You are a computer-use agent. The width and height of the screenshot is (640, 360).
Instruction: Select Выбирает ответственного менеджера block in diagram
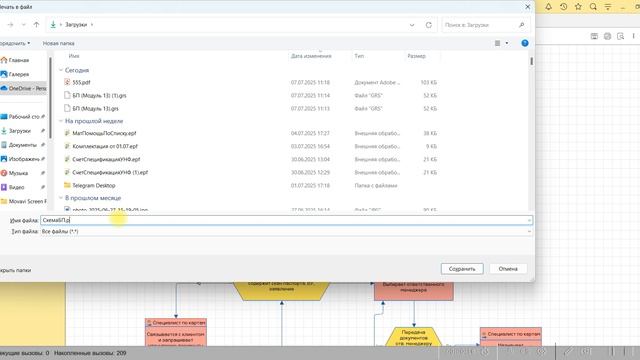click(413, 291)
